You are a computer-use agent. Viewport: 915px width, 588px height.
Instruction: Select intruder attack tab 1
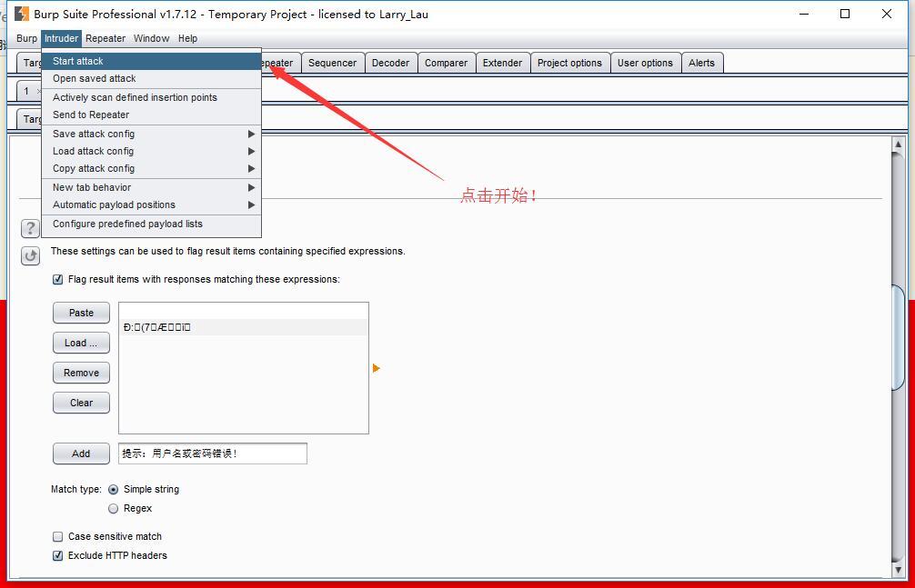tap(27, 91)
